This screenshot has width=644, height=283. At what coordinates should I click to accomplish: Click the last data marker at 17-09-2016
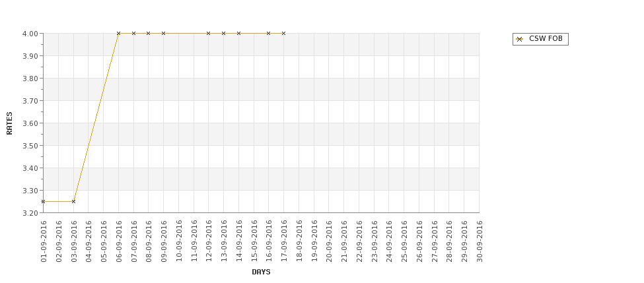tap(283, 33)
